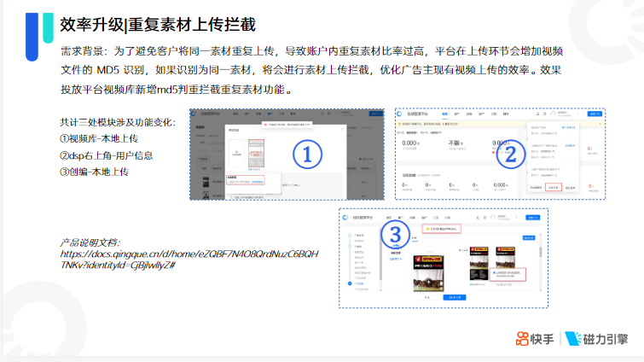Click the yellow warning toast in screenshot 3

tap(442, 229)
